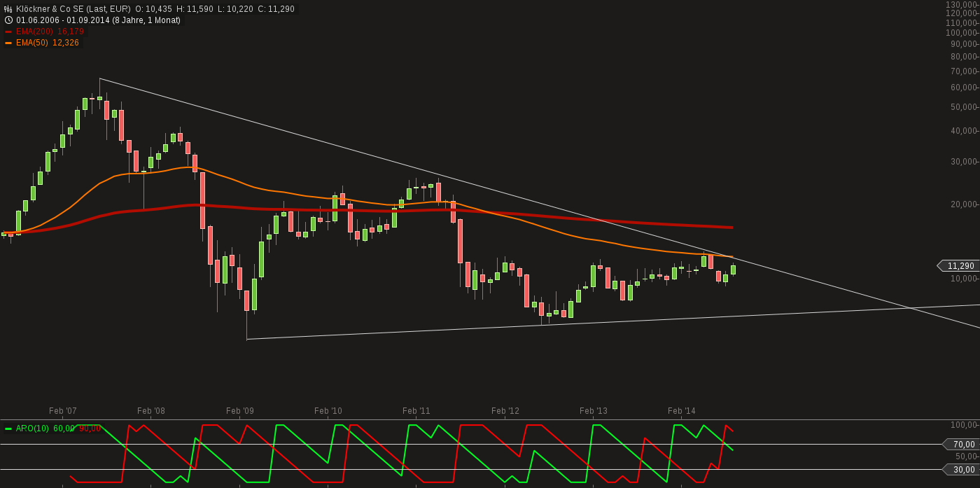Click the 100,000 price axis label
The image size is (980, 488).
click(x=962, y=33)
